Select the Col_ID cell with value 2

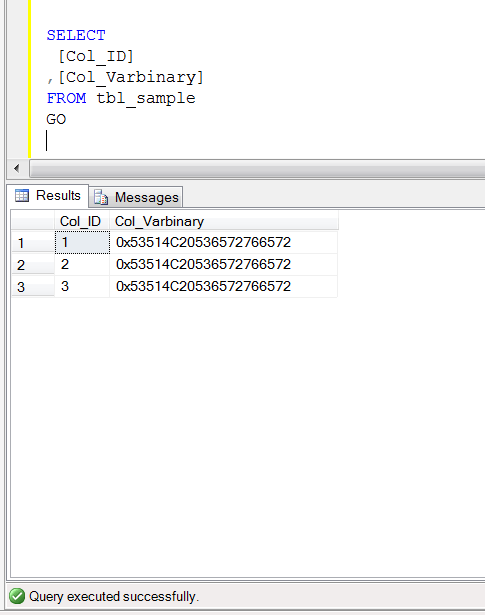click(82, 264)
